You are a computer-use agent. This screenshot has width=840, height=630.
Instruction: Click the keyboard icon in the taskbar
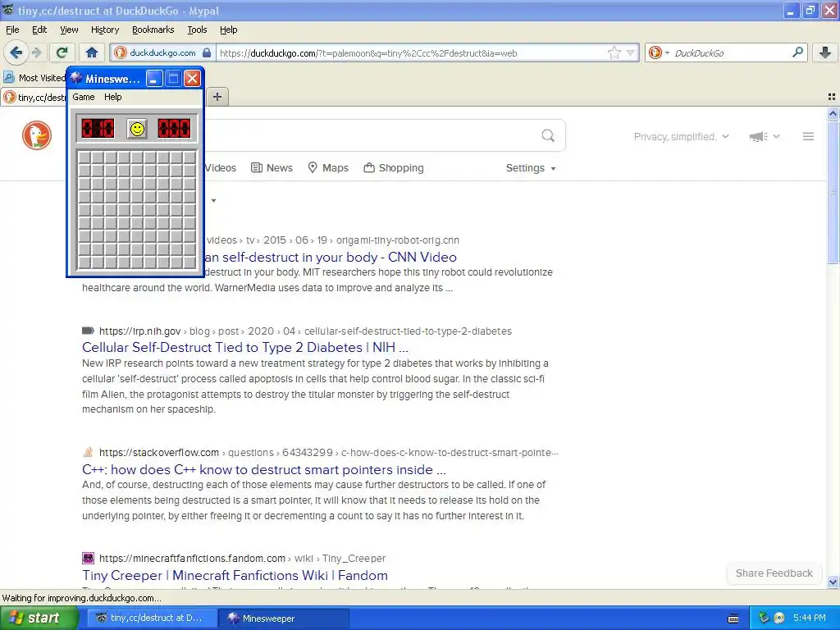point(733,619)
